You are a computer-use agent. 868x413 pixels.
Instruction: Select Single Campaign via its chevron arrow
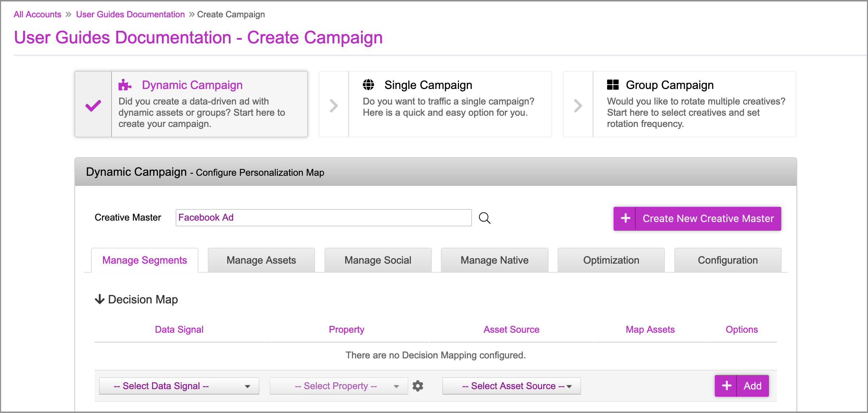(334, 106)
